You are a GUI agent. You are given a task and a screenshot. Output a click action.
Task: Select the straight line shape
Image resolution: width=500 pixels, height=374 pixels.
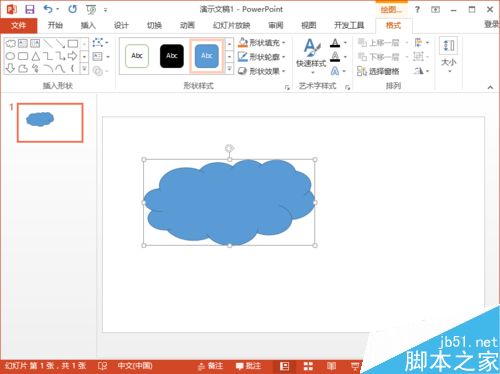48,43
